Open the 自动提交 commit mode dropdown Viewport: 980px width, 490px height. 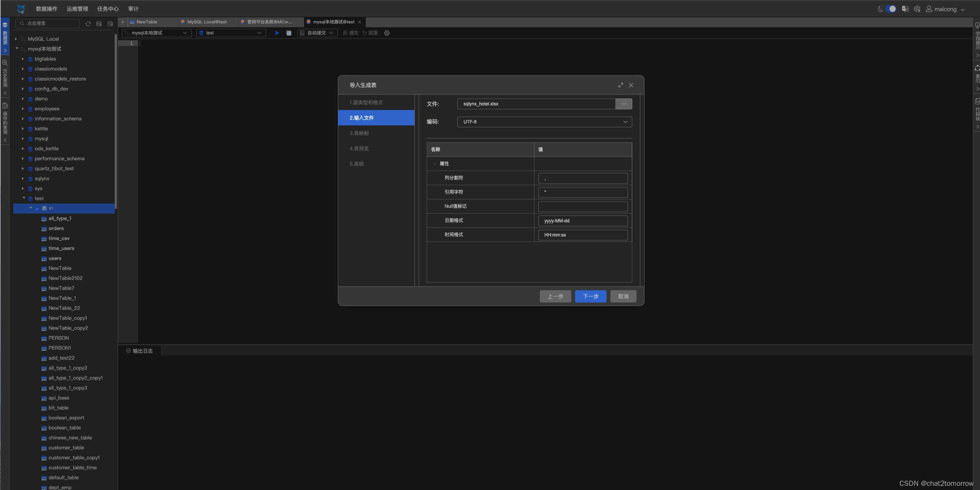click(318, 33)
